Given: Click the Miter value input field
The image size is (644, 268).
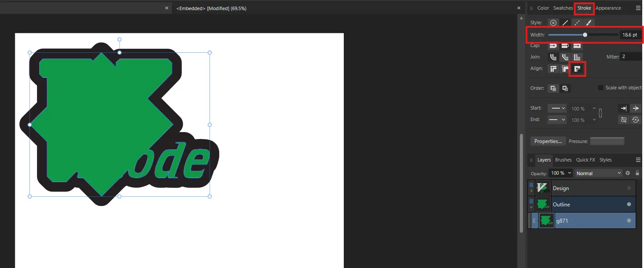Looking at the screenshot, I should pyautogui.click(x=630, y=56).
